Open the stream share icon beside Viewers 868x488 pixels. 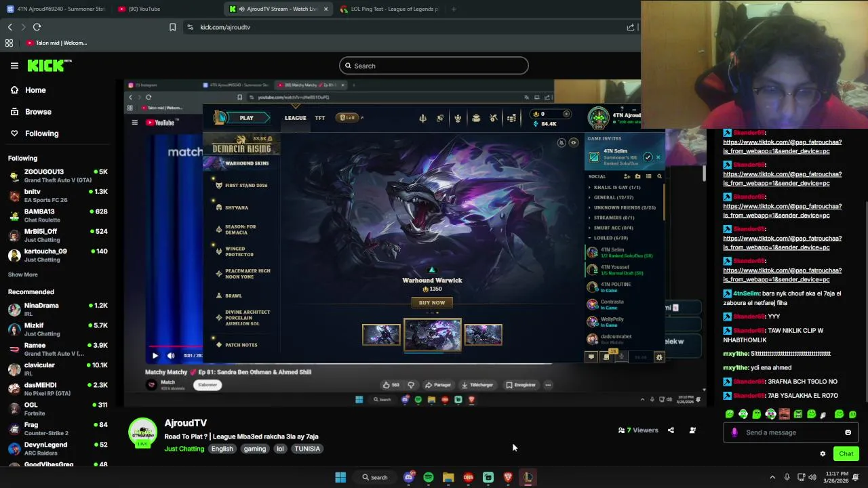[x=671, y=430]
